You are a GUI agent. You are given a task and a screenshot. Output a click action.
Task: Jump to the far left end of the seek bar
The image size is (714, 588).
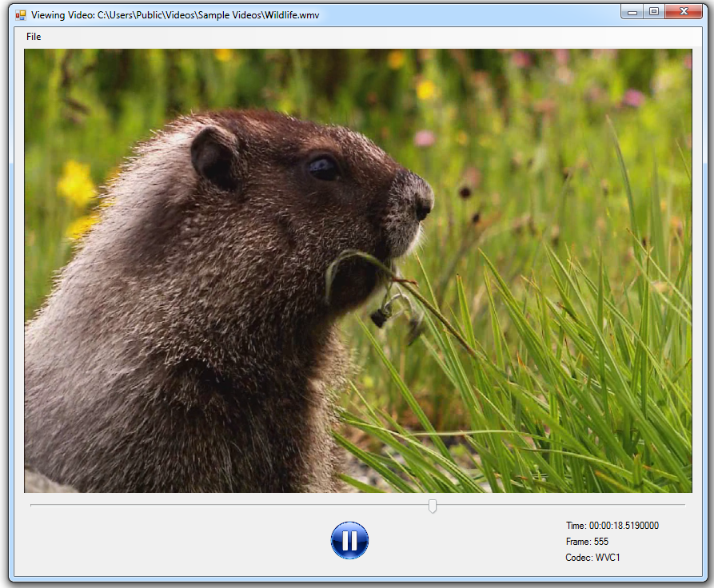(x=32, y=505)
